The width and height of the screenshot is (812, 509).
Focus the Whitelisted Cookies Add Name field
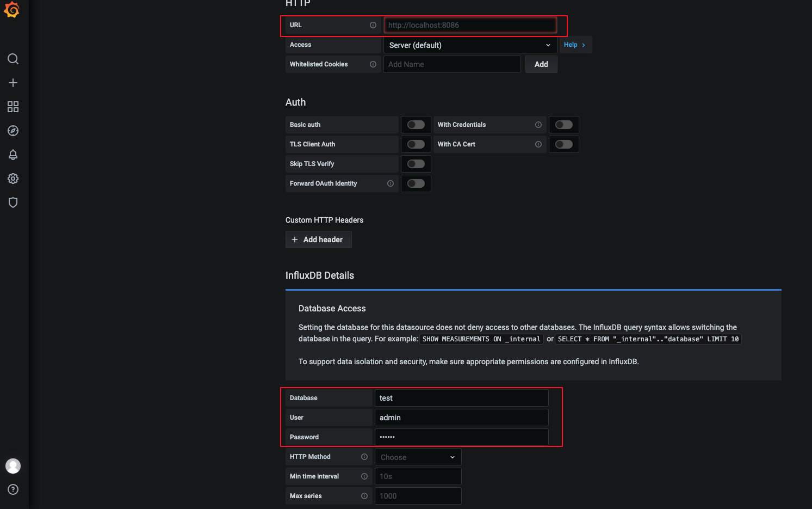pos(452,64)
